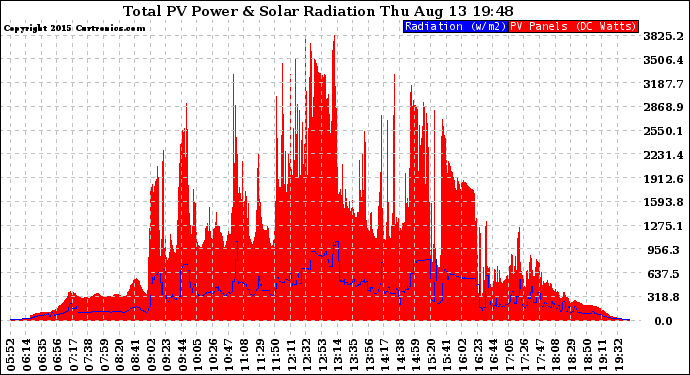Click the x-axis time label 11:08

point(244,355)
